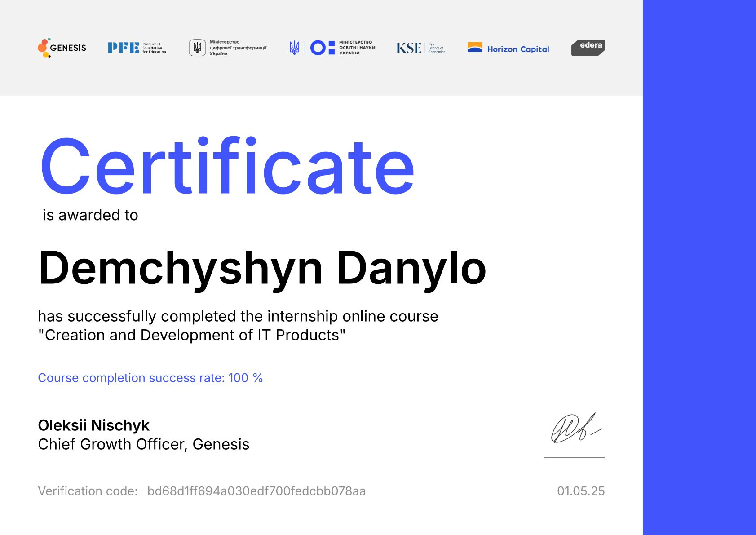The height and width of the screenshot is (535, 756).
Task: Click the Ministry of Education and Science logo
Action: pos(332,48)
